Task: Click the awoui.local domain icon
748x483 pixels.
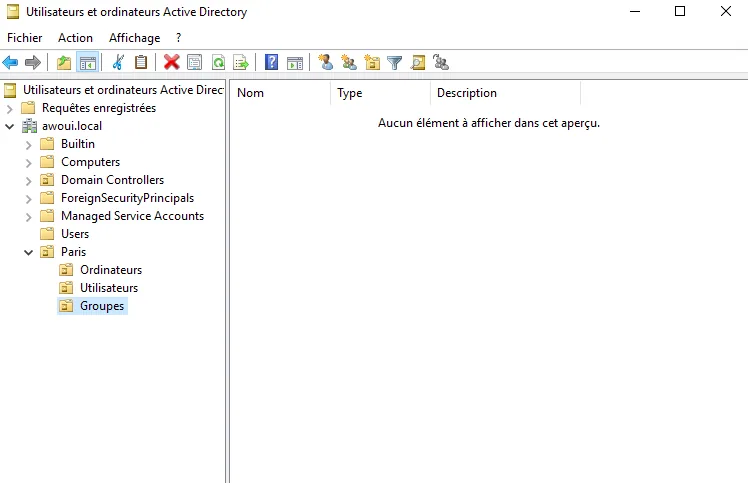Action: point(29,126)
